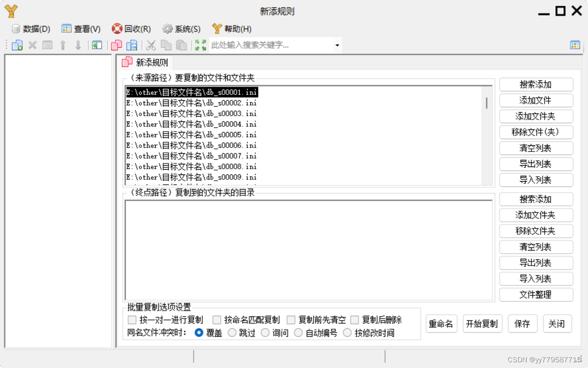The image size is (588, 368).
Task: Click destination 导入列表 button
Action: (x=536, y=279)
